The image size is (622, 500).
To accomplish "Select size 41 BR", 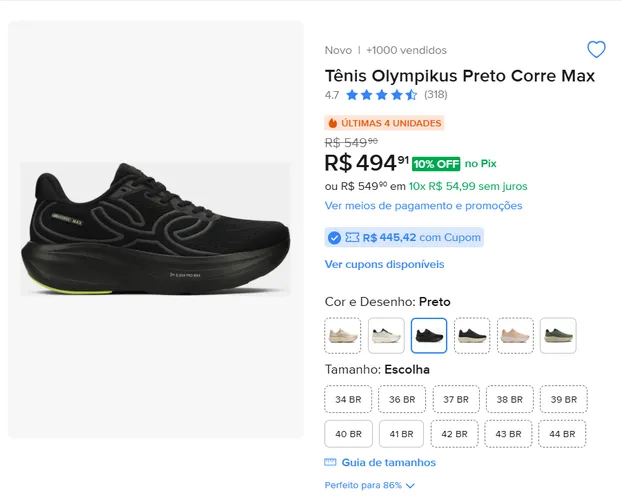I will pos(401,434).
